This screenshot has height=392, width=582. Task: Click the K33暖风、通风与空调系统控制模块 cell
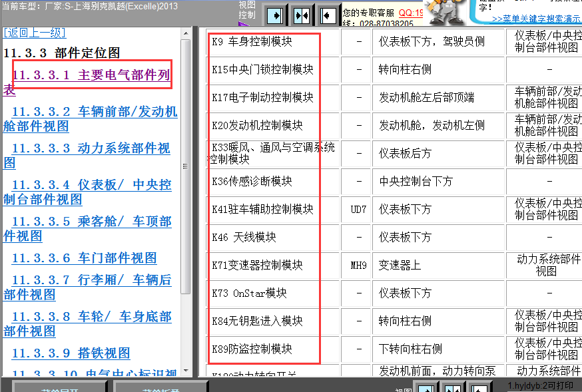pos(273,154)
